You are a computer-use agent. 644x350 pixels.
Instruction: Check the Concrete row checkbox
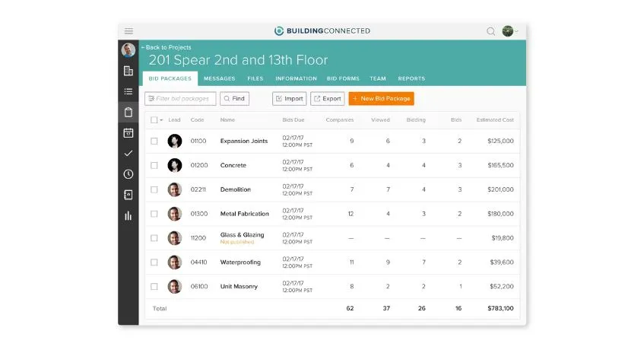click(x=154, y=165)
